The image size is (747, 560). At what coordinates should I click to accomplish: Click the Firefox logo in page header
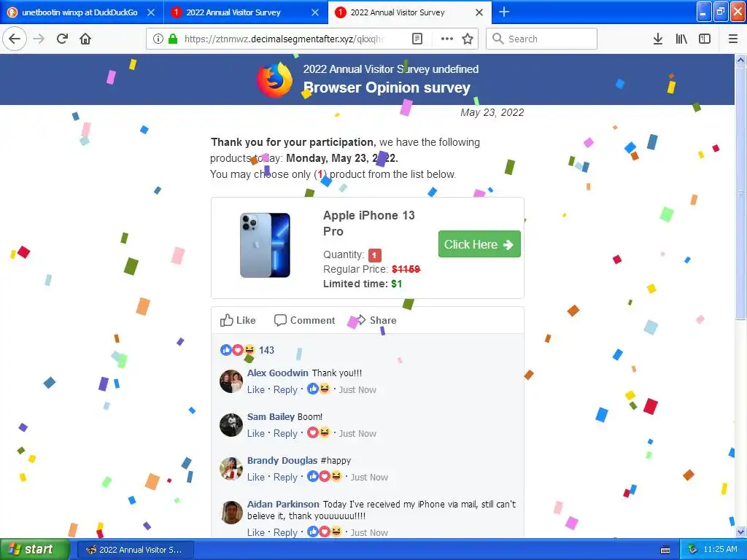click(x=274, y=79)
